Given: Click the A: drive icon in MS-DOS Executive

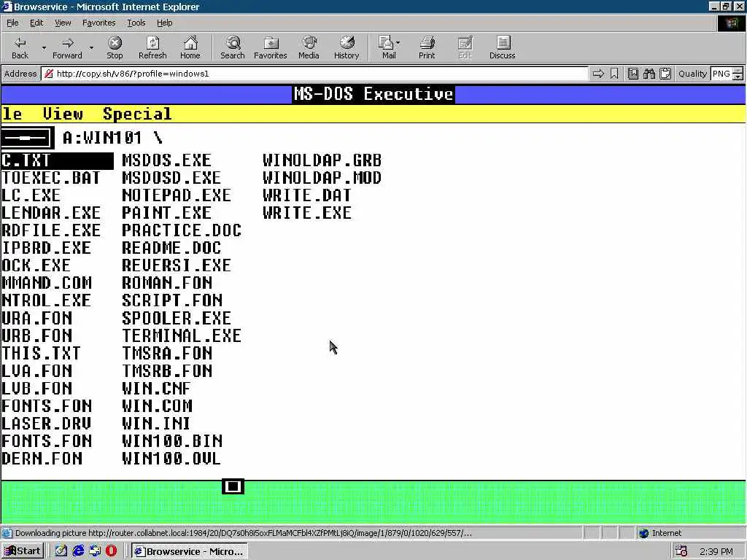Looking at the screenshot, I should coord(27,138).
